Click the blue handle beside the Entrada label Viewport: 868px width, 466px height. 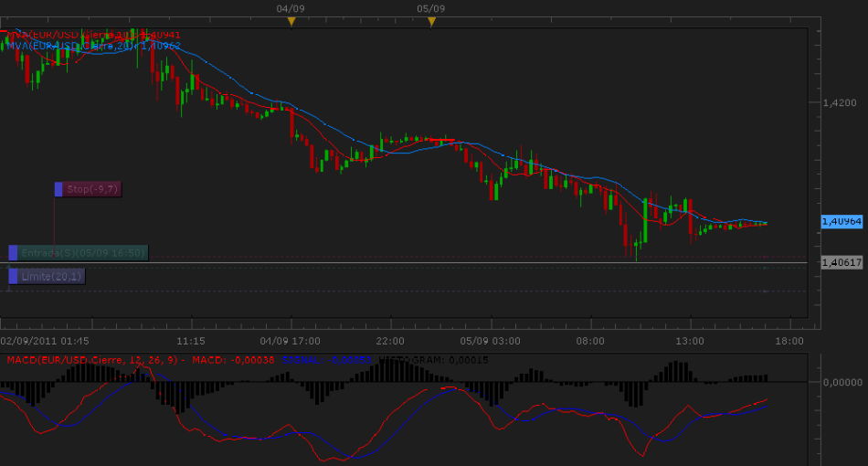pyautogui.click(x=13, y=253)
